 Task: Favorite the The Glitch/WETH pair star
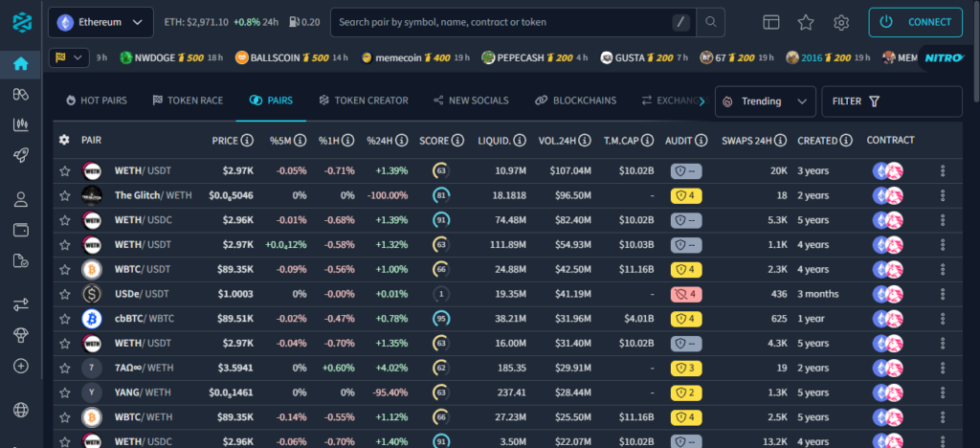(x=64, y=195)
